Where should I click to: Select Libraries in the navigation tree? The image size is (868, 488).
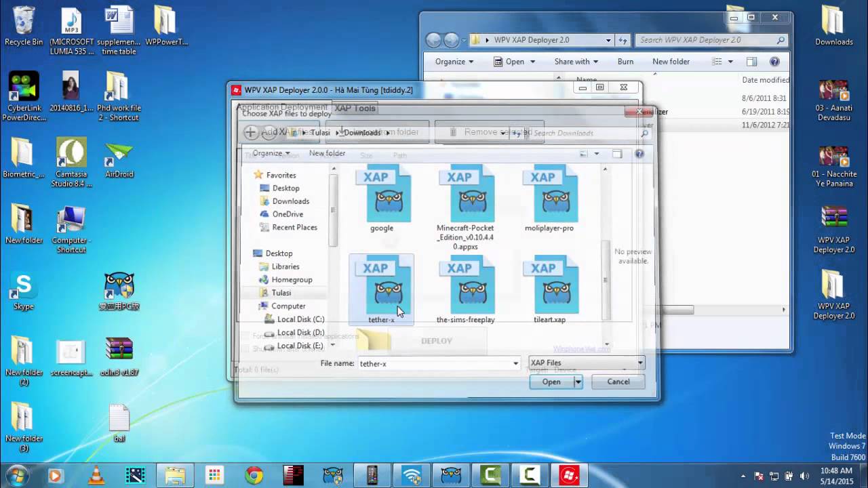pyautogui.click(x=285, y=266)
